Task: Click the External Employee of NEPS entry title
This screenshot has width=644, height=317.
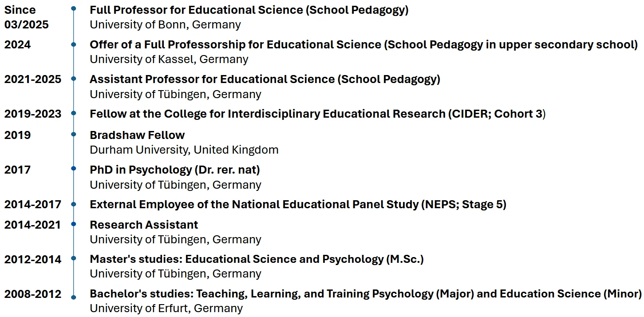Action: click(x=298, y=205)
